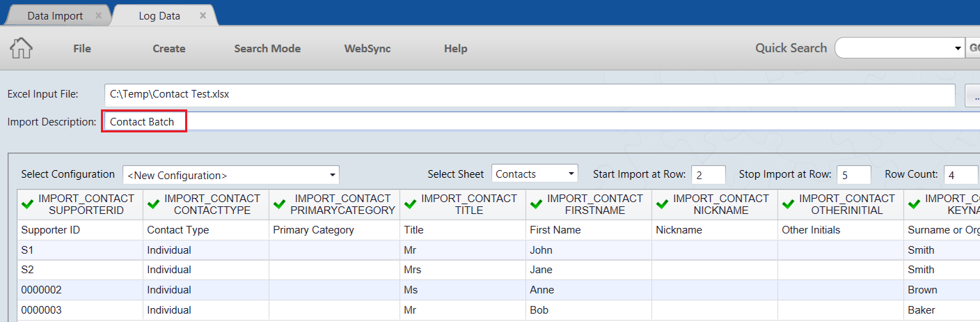
Task: Click the Supporter ID cell S1
Action: [80, 250]
